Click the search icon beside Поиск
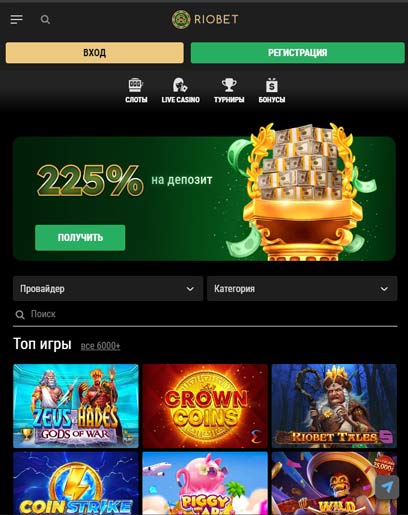The height and width of the screenshot is (515, 408). [x=20, y=314]
